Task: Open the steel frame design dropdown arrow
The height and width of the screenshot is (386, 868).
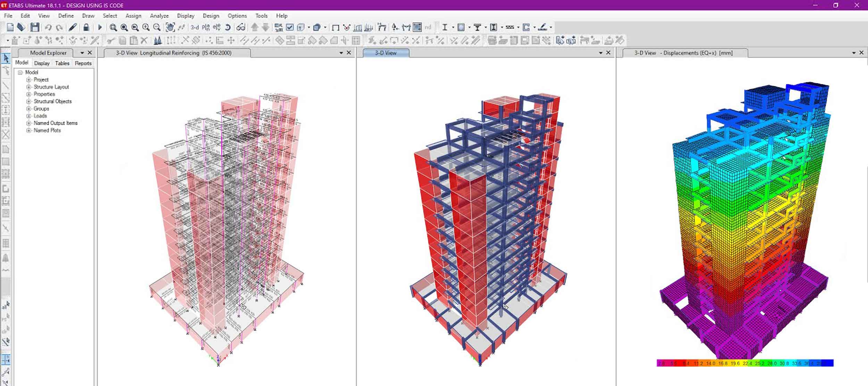Action: [x=453, y=27]
